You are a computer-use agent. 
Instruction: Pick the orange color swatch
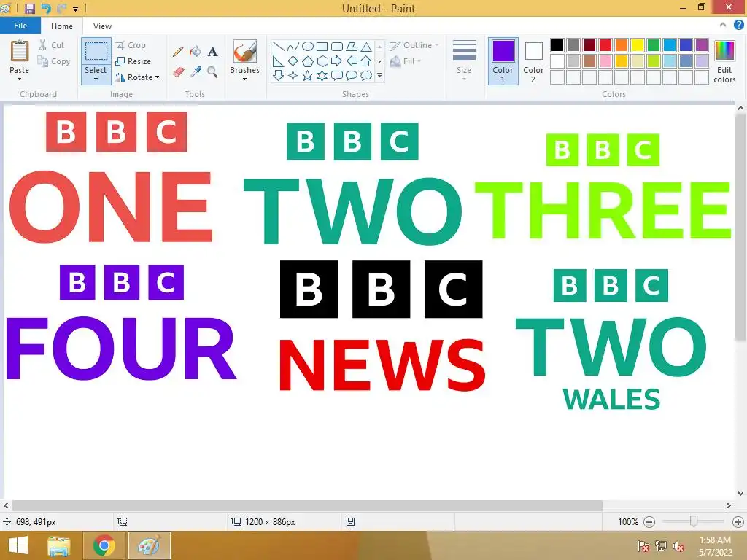click(622, 45)
